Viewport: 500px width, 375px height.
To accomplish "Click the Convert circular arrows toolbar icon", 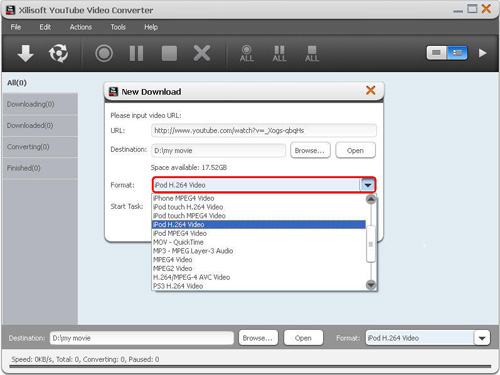I will [58, 53].
